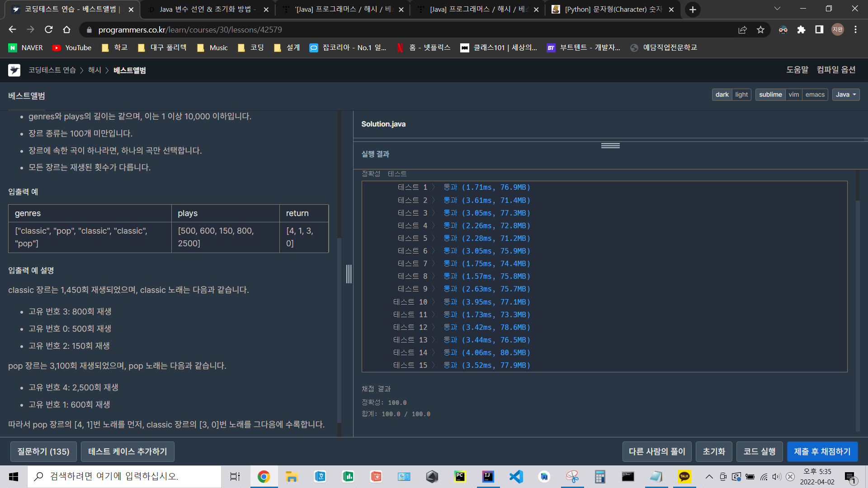The width and height of the screenshot is (868, 488).
Task: Open the 컴파일 옵션 menu
Action: [x=836, y=70]
